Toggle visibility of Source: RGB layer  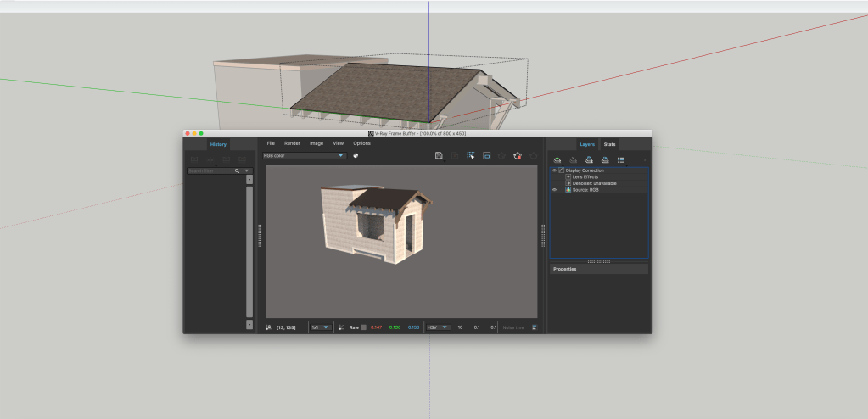(554, 190)
